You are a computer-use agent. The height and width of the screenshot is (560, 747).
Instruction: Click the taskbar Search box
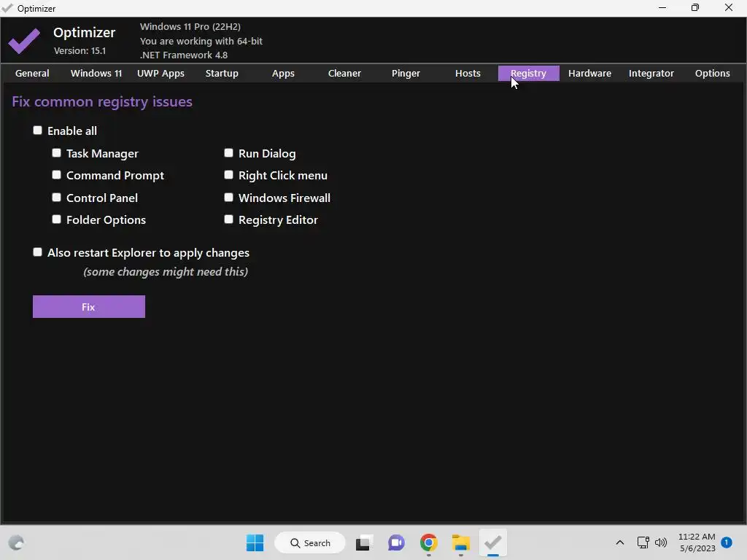(x=310, y=542)
